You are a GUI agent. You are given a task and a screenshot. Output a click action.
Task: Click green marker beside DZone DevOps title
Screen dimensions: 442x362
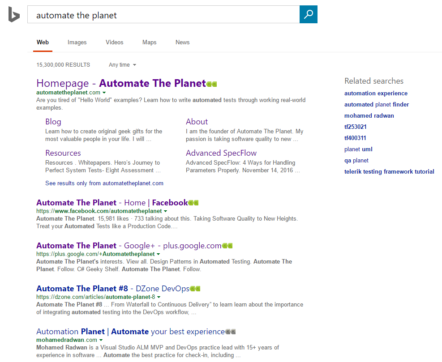195,289
